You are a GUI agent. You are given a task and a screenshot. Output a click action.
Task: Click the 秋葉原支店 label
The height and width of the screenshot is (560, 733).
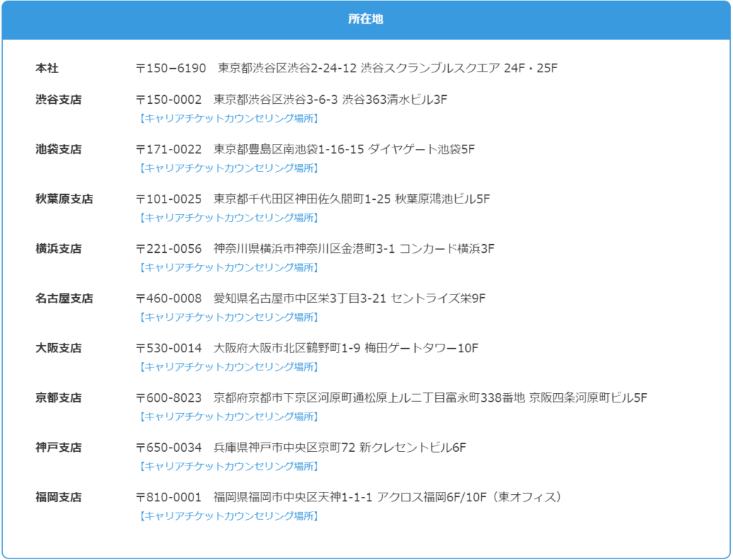pyautogui.click(x=64, y=199)
